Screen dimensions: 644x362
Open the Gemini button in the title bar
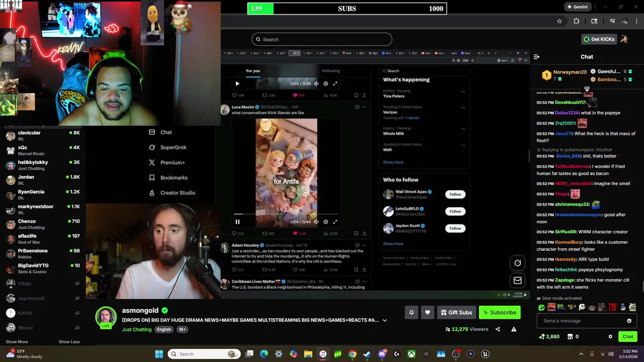click(577, 7)
